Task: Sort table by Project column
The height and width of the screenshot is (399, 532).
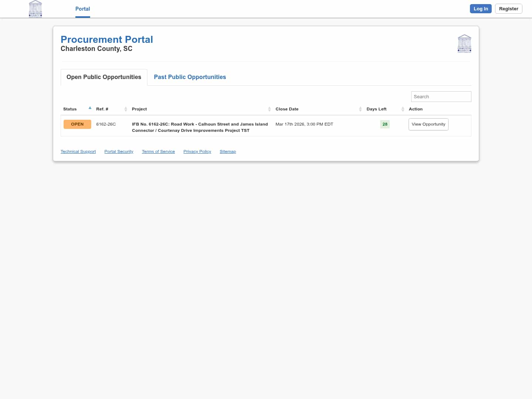Action: click(x=139, y=109)
